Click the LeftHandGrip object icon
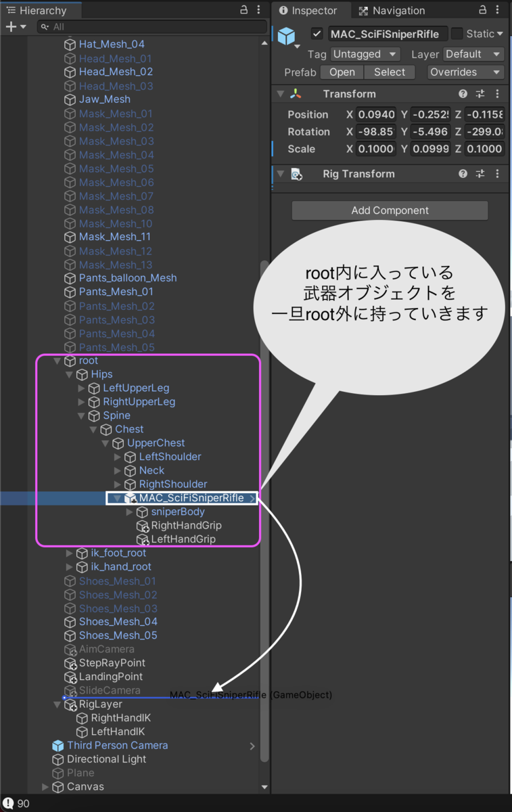The height and width of the screenshot is (812, 512). point(143,539)
